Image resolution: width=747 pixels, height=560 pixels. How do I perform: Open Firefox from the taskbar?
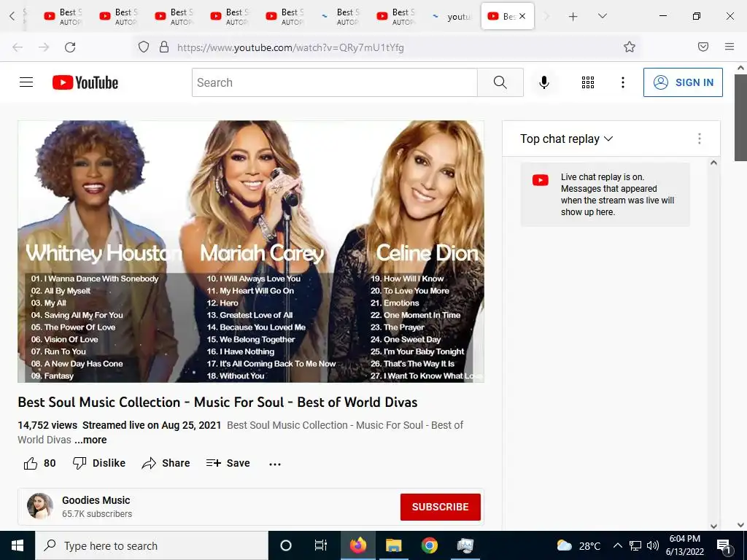point(357,545)
